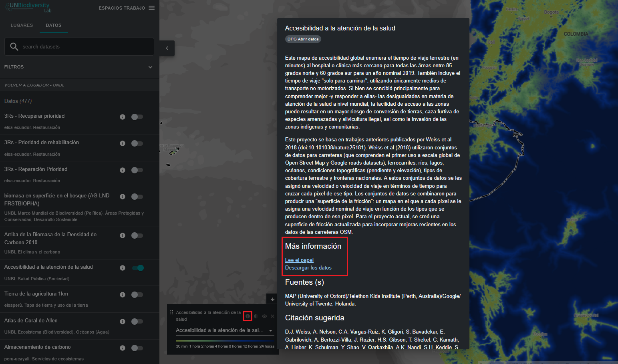The image size is (618, 364).
Task: Click the opacity icon in the legend
Action: click(x=256, y=316)
